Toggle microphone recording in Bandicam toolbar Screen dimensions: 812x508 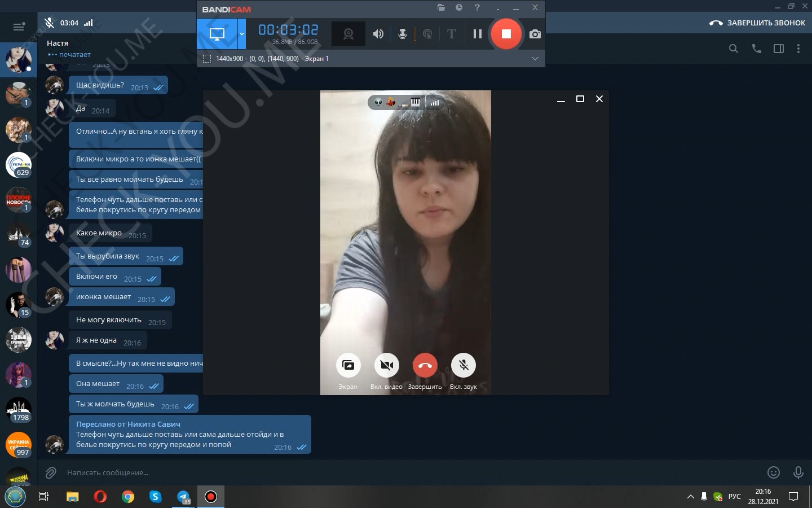[x=403, y=34]
